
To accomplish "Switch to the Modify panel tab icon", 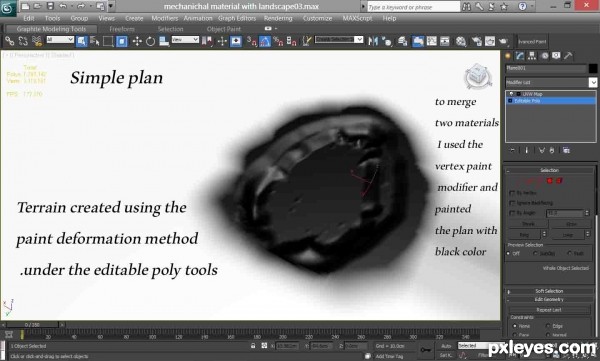I will (520, 56).
